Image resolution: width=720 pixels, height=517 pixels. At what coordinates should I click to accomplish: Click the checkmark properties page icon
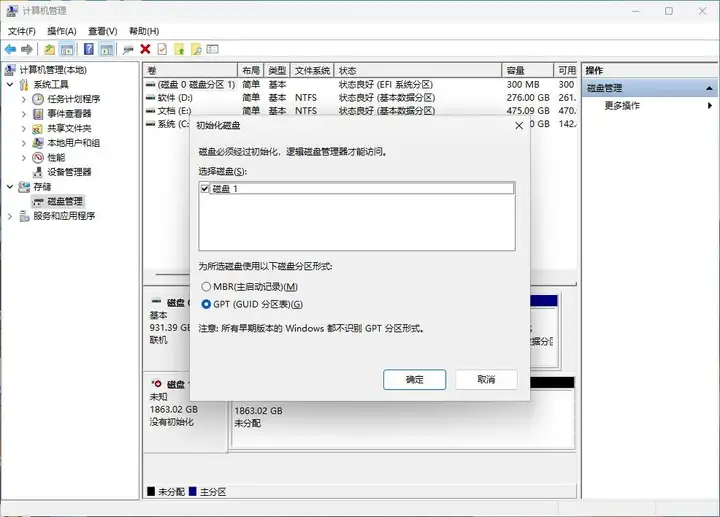coord(162,49)
